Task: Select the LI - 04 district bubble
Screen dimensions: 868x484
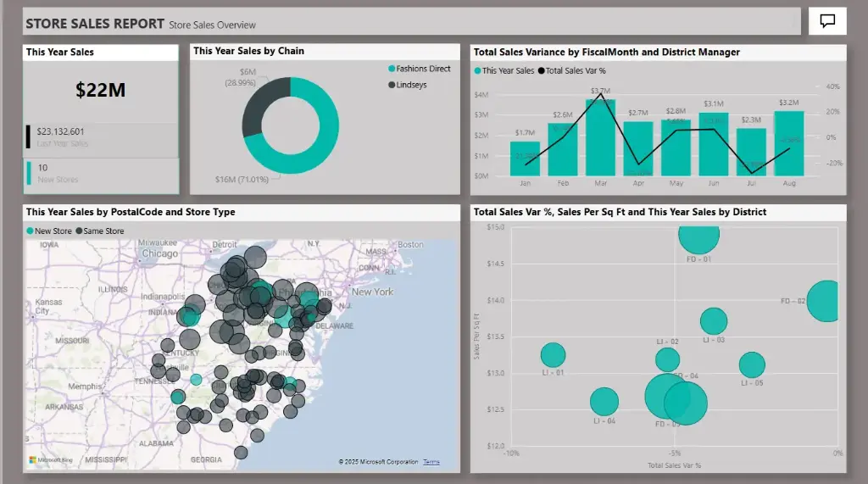Action: click(604, 402)
